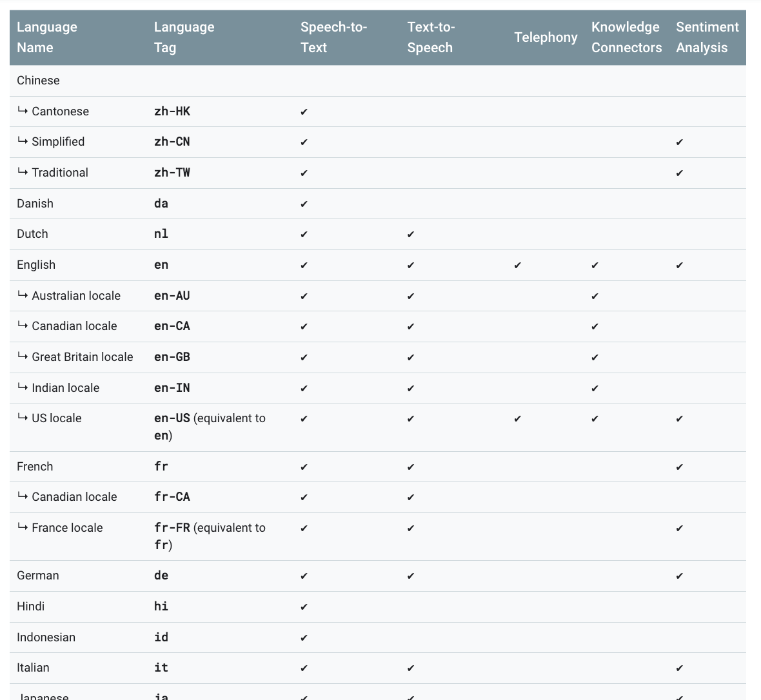Click the Language Name column header
Screen dimensions: 761x700
(48, 37)
